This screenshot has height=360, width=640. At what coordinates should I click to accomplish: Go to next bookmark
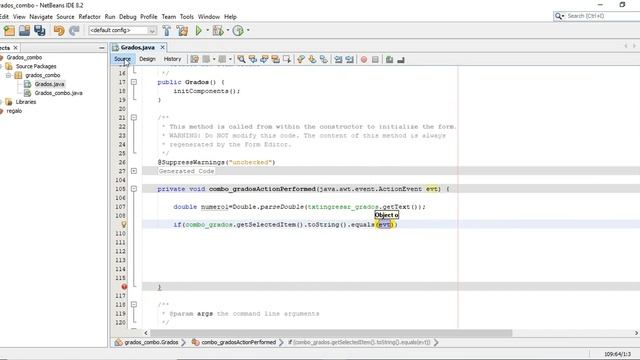tap(312, 60)
